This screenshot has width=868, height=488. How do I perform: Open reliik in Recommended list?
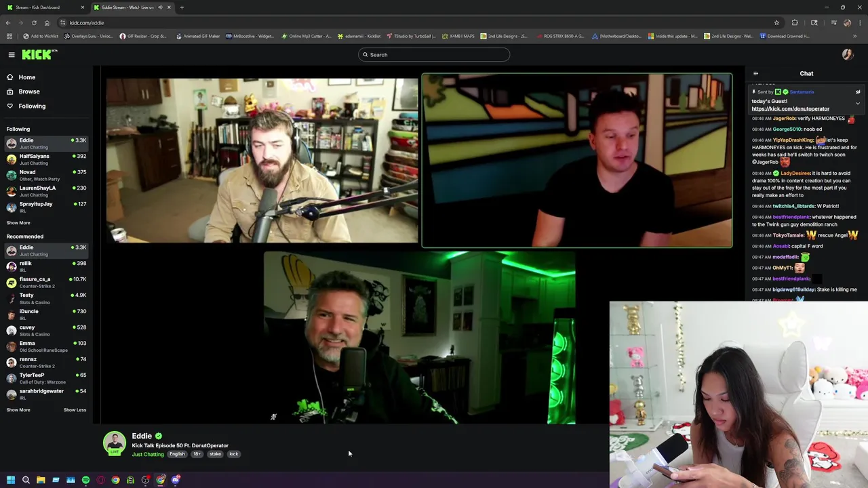[46, 266]
